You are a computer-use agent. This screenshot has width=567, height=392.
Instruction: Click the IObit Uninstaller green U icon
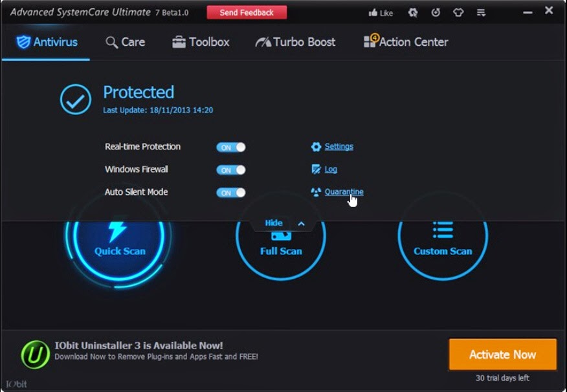35,354
